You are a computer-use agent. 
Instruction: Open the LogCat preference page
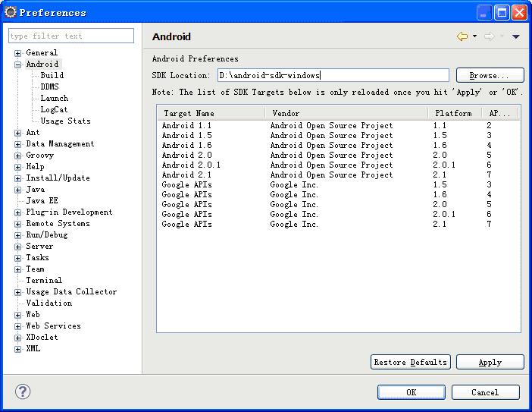[x=54, y=109]
